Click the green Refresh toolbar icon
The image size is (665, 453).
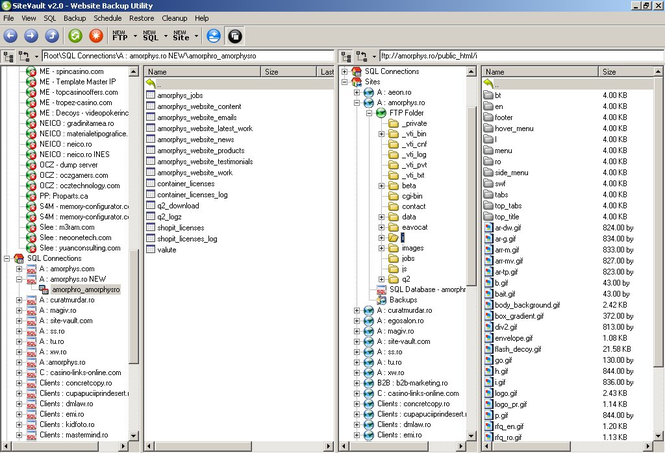75,36
